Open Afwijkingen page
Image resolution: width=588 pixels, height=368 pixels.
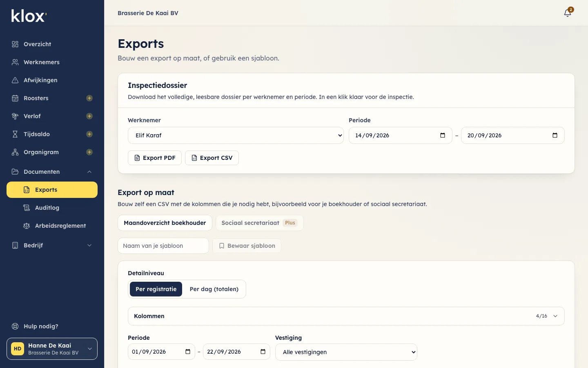click(x=52, y=80)
